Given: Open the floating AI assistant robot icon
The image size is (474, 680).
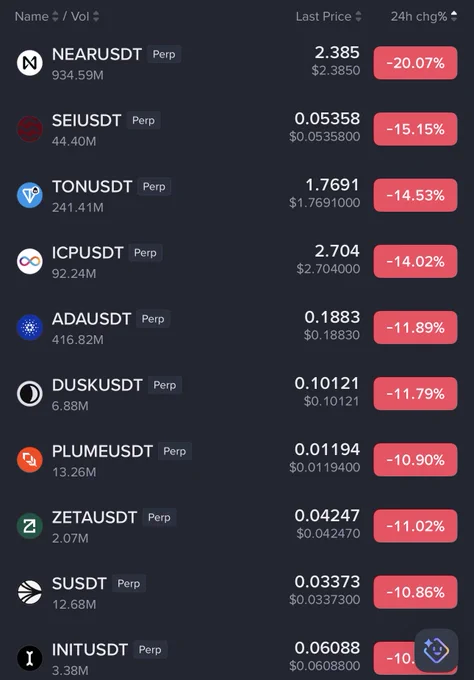Looking at the screenshot, I should pos(436,650).
